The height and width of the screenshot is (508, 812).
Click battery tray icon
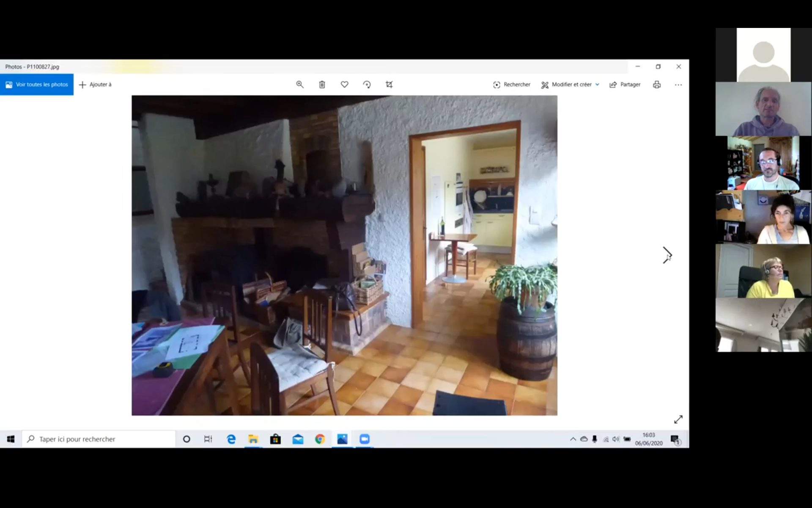[x=627, y=439]
